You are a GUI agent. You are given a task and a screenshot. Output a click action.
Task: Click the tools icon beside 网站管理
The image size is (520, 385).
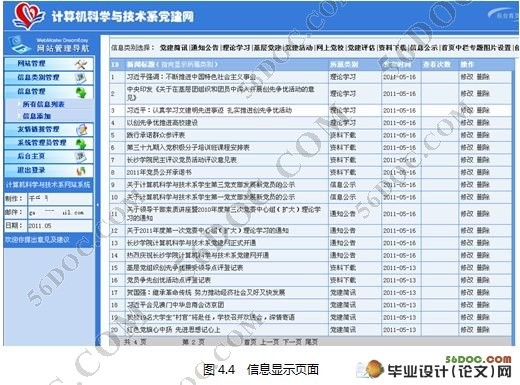pyautogui.click(x=81, y=64)
